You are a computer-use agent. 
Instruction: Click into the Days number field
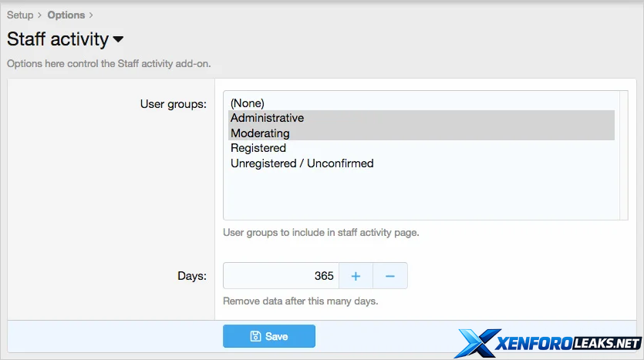click(281, 276)
